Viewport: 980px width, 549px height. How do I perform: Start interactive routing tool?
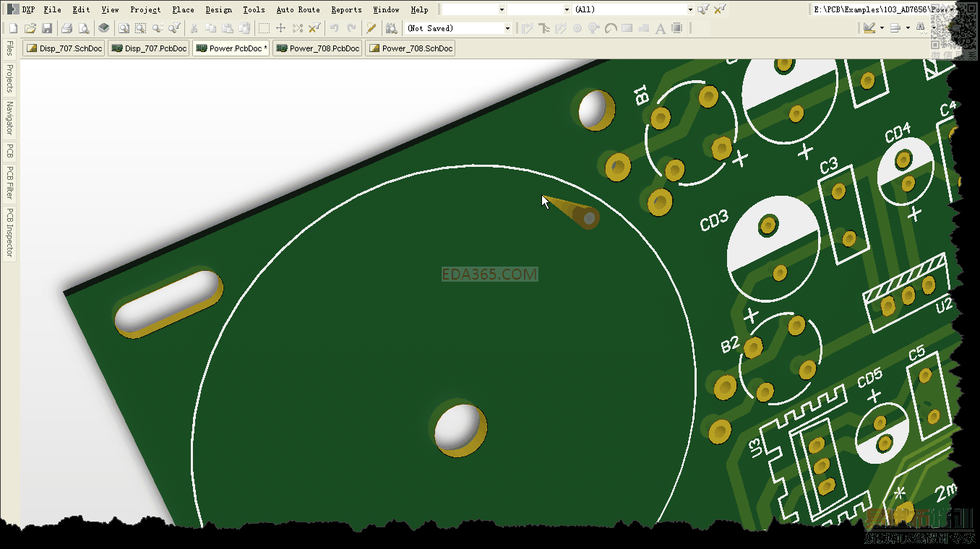(x=528, y=28)
